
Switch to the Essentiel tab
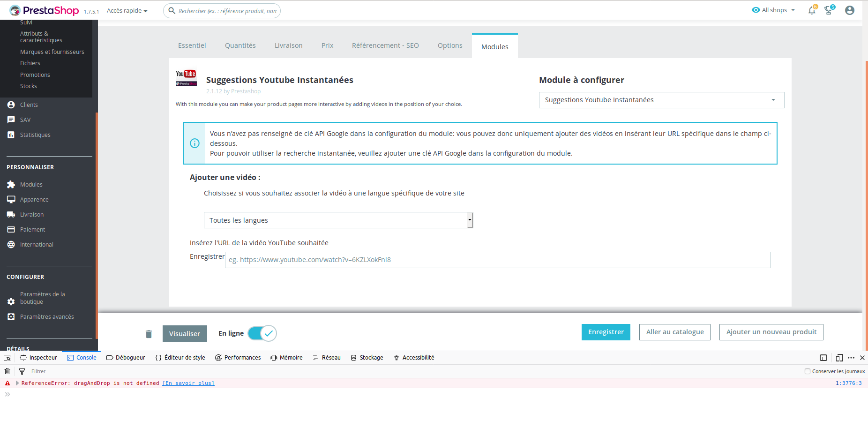coord(192,45)
